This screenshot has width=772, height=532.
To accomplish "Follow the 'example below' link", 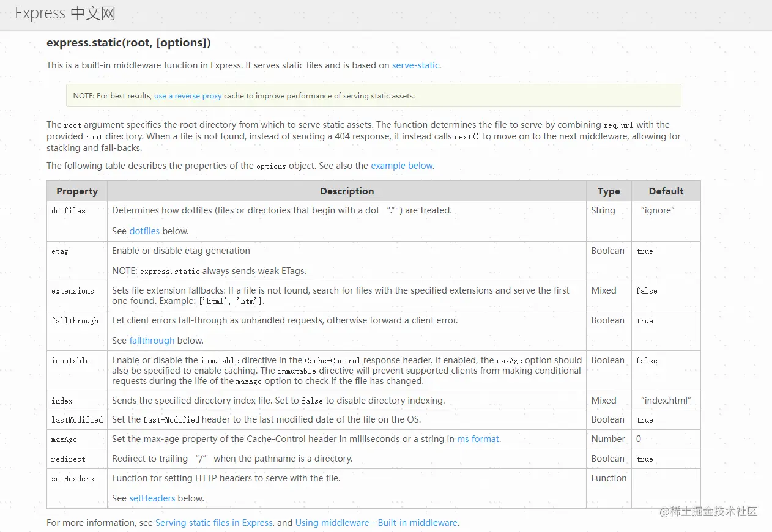I will (x=401, y=166).
